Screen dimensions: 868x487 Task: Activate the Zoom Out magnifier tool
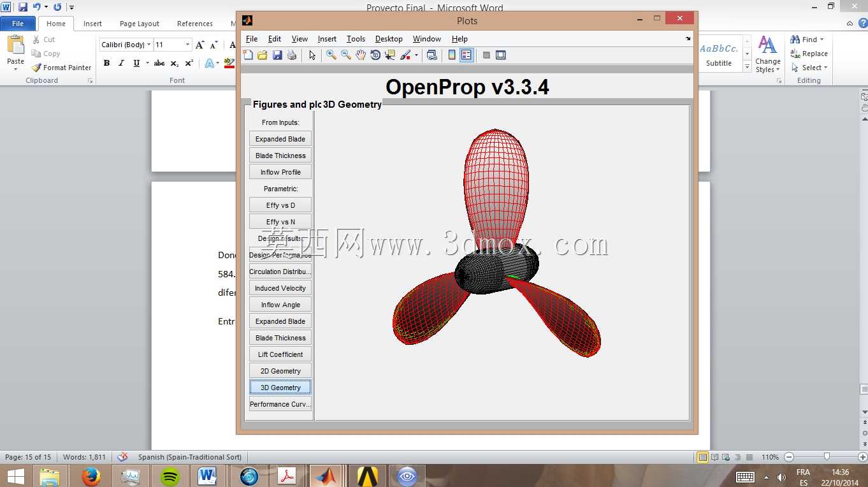(x=346, y=55)
